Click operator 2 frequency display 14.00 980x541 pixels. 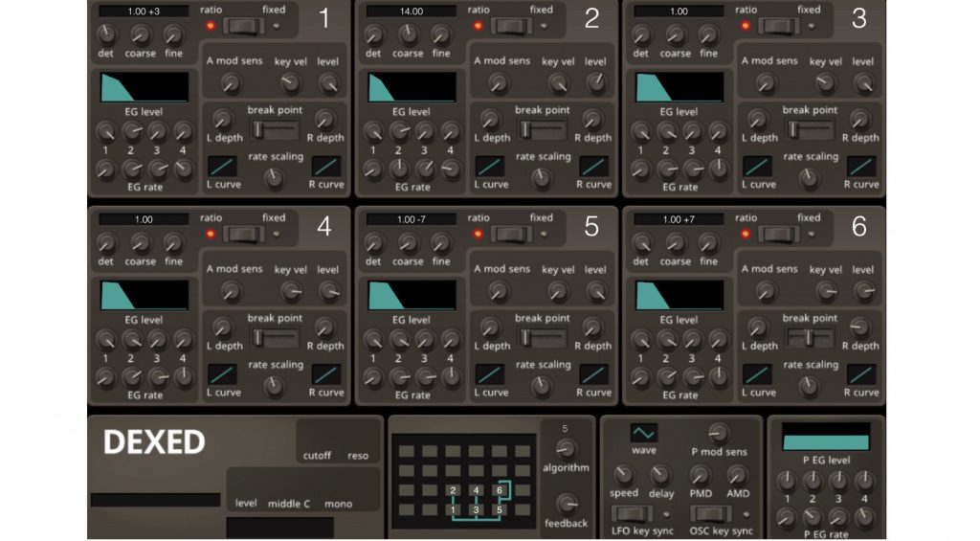pyautogui.click(x=412, y=11)
